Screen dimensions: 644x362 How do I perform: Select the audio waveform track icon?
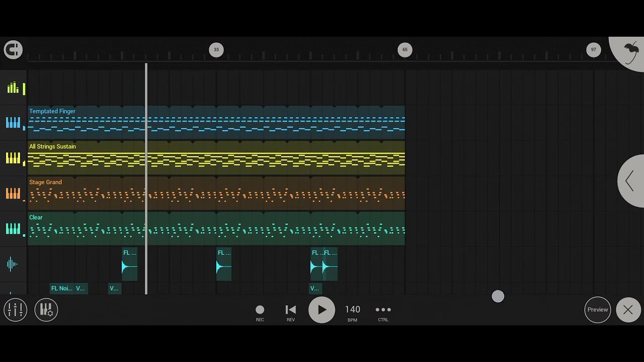pos(13,264)
